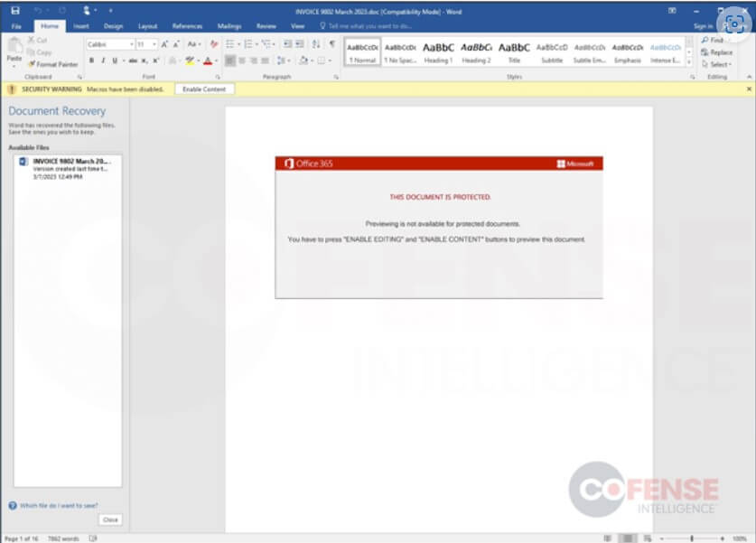Toggle Underline formatting
Screen dimensions: 756x543
(115, 61)
